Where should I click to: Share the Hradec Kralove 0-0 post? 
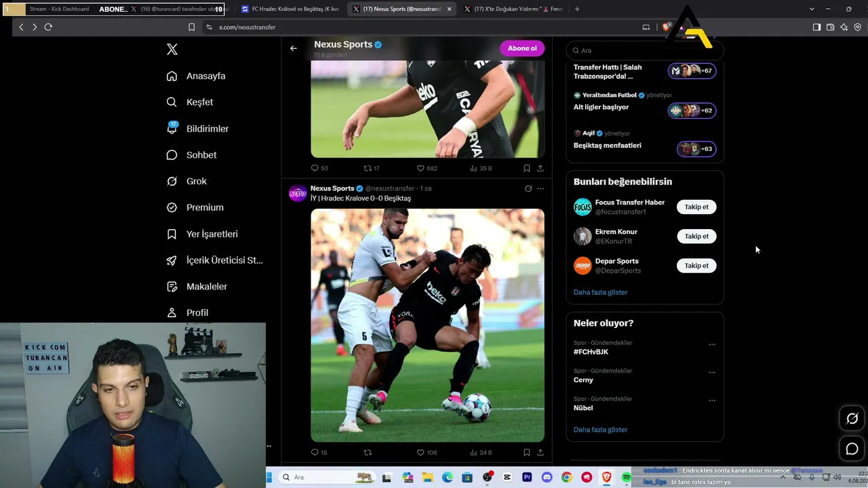click(540, 452)
